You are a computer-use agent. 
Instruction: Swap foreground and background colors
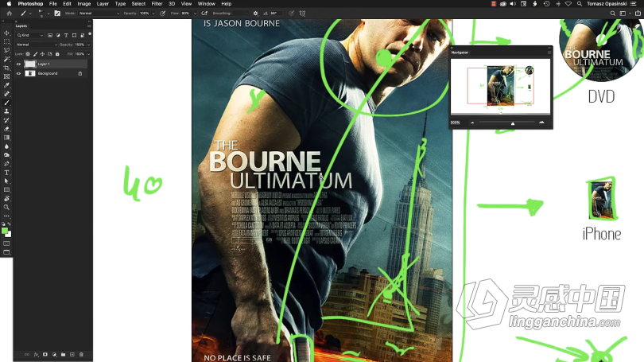[x=10, y=224]
